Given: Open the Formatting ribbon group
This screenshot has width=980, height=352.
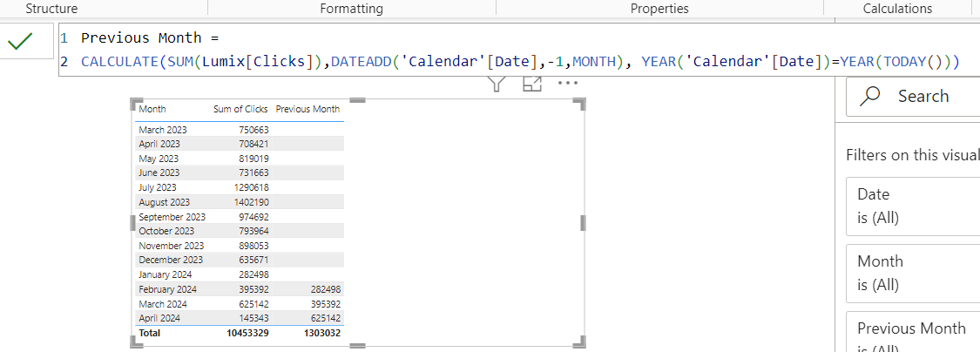Looking at the screenshot, I should [x=351, y=8].
